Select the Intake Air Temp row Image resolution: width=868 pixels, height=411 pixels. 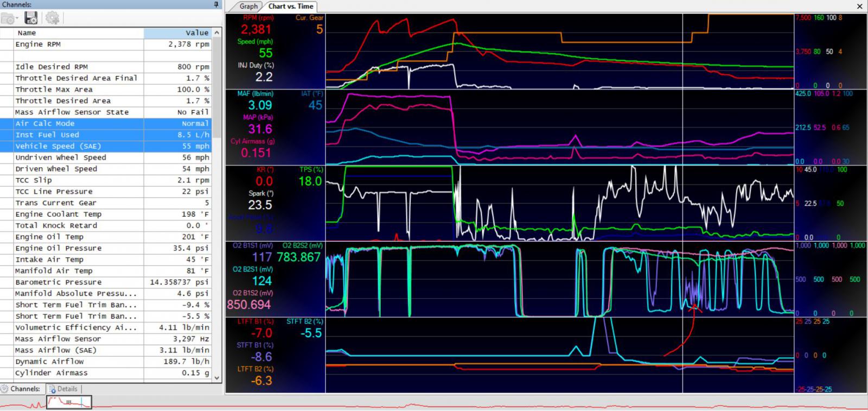tap(106, 260)
